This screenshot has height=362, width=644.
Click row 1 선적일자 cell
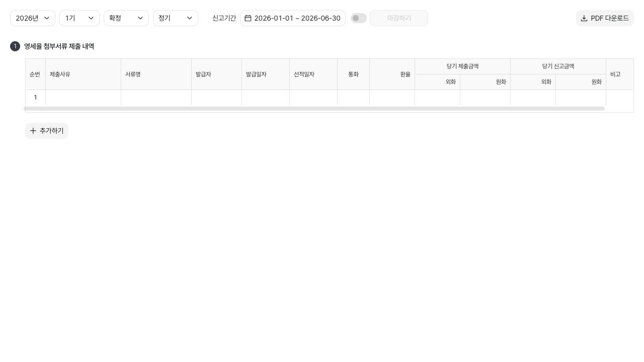tap(313, 98)
